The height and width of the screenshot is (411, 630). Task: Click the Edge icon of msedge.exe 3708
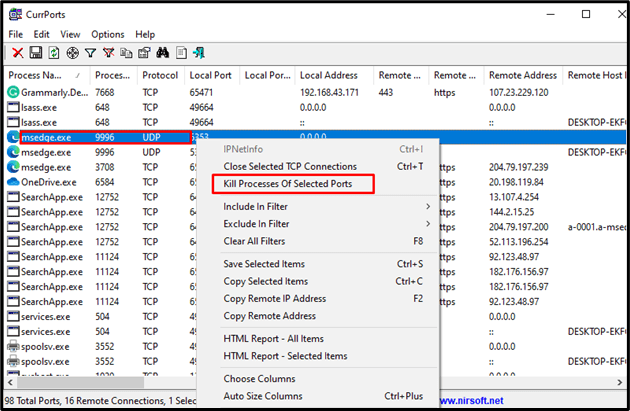tap(13, 167)
